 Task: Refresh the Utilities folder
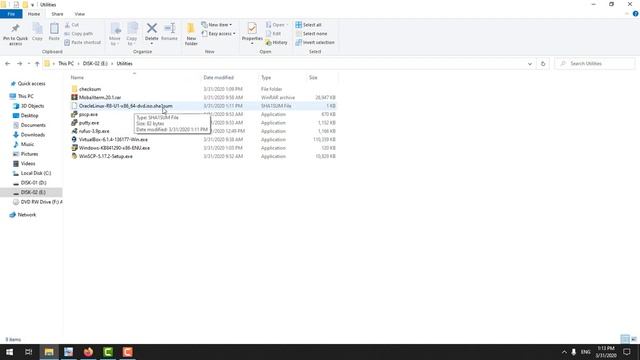tap(543, 64)
